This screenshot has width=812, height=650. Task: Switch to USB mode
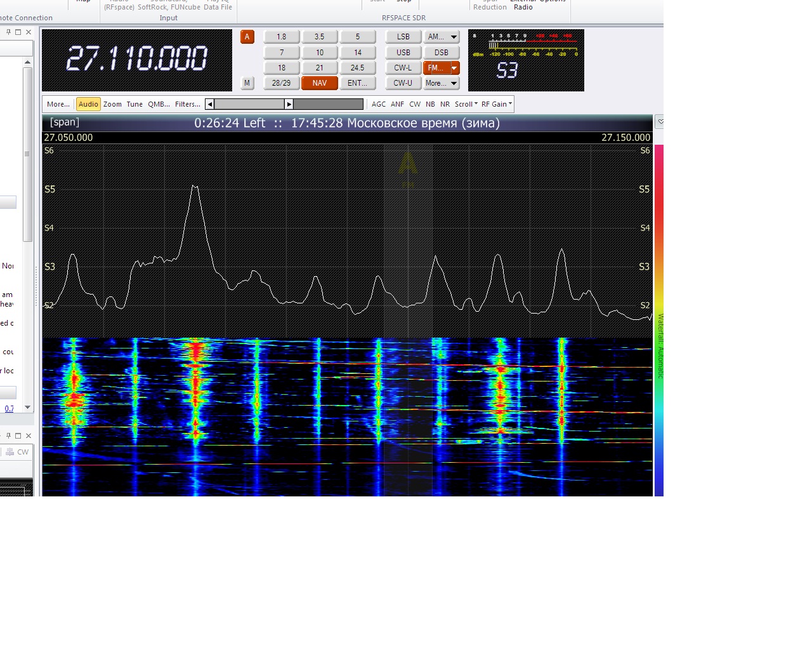pyautogui.click(x=403, y=53)
